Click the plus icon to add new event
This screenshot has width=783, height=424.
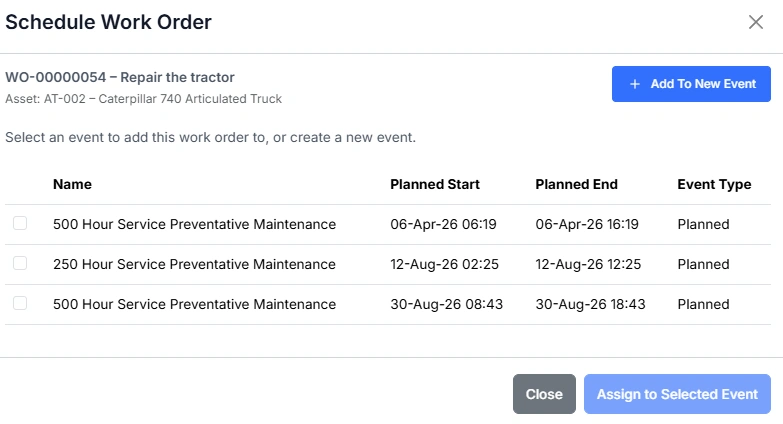[635, 84]
